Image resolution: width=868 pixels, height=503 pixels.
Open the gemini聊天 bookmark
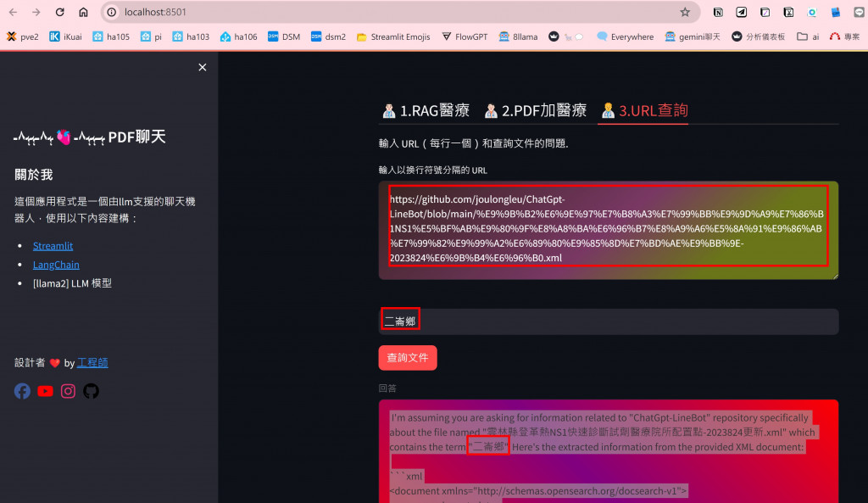(x=693, y=36)
